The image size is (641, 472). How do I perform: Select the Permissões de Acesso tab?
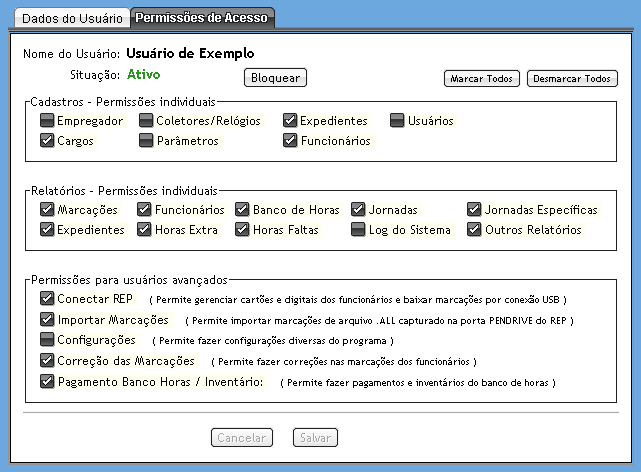pyautogui.click(x=202, y=18)
